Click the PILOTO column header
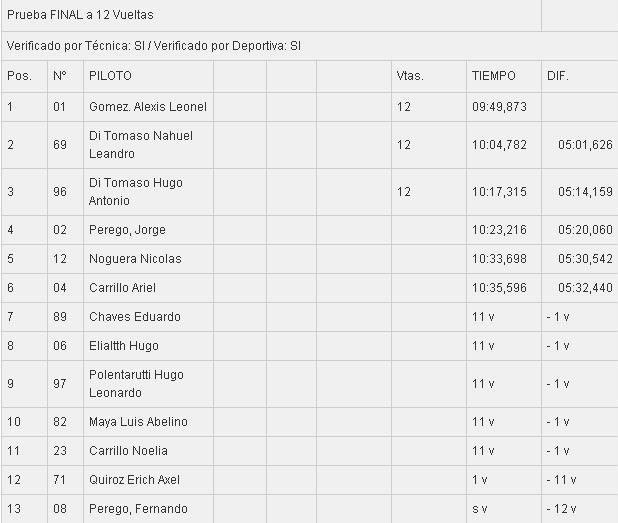The image size is (618, 523). 110,76
